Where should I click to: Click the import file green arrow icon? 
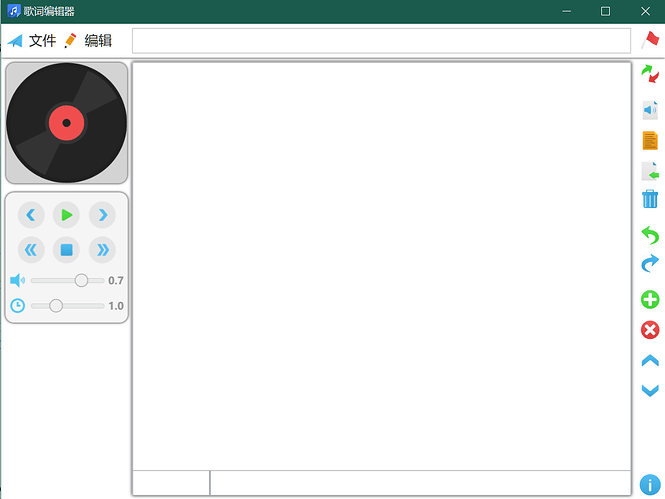[x=650, y=171]
